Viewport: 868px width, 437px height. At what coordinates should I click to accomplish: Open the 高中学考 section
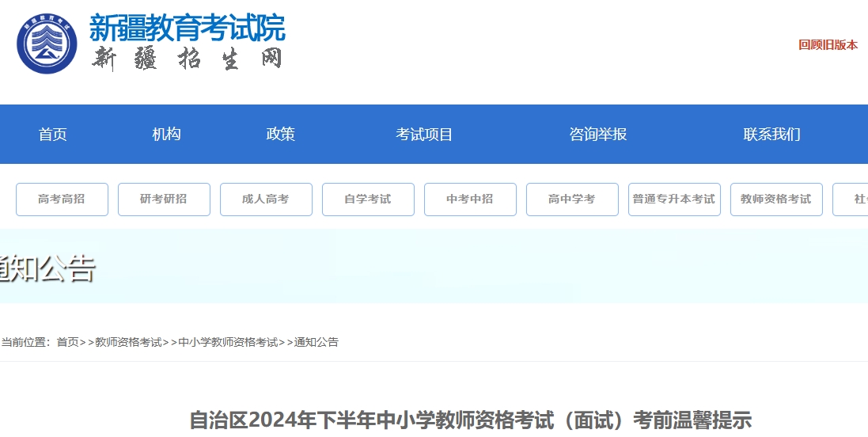pyautogui.click(x=572, y=199)
